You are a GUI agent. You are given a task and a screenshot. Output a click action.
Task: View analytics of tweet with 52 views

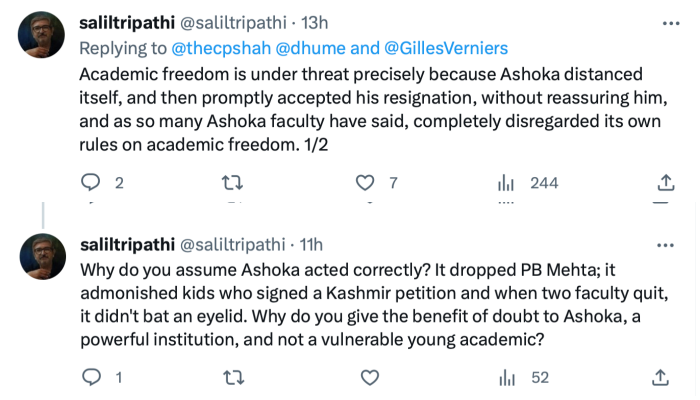click(x=506, y=377)
